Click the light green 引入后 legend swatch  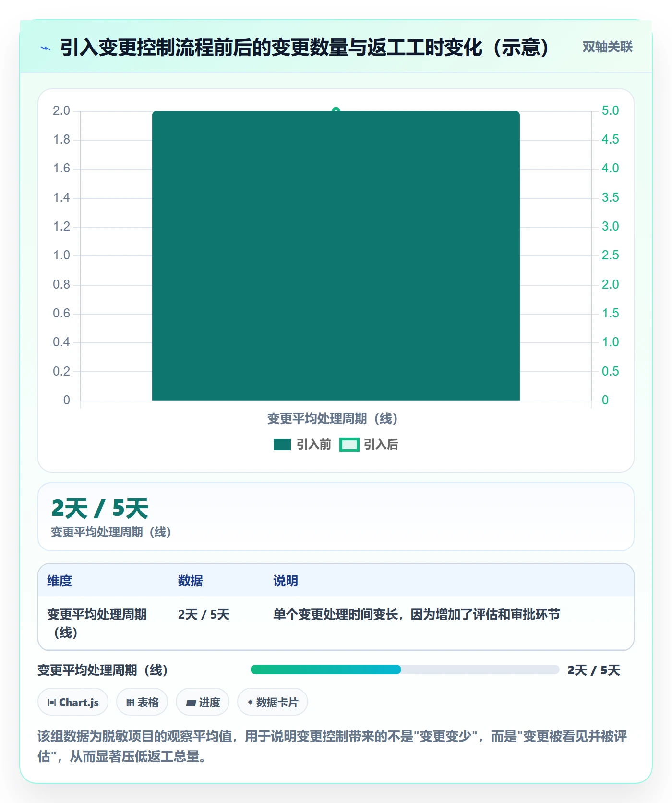(349, 445)
